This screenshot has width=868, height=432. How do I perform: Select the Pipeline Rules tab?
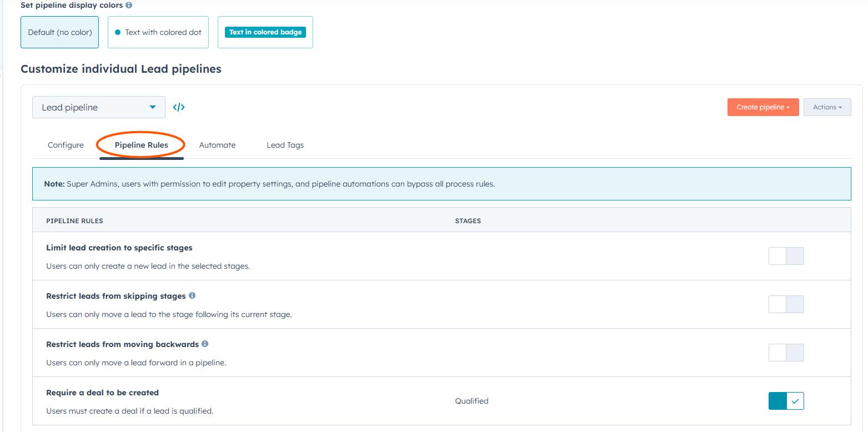(141, 145)
